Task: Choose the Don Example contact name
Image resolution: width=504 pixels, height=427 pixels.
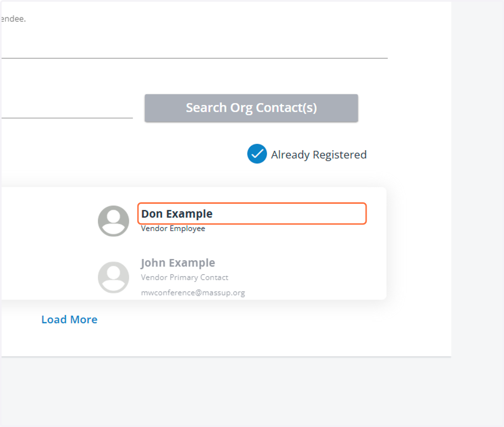Action: (177, 214)
